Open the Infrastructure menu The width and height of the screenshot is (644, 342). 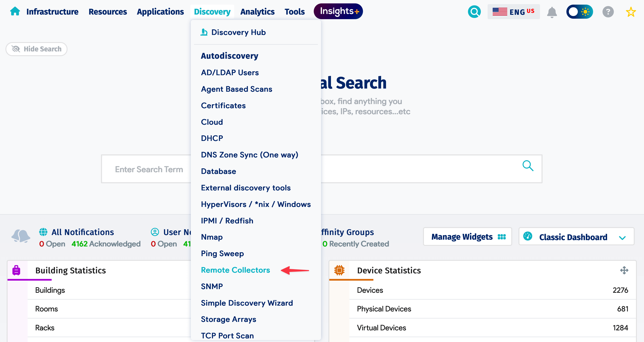[x=52, y=12]
